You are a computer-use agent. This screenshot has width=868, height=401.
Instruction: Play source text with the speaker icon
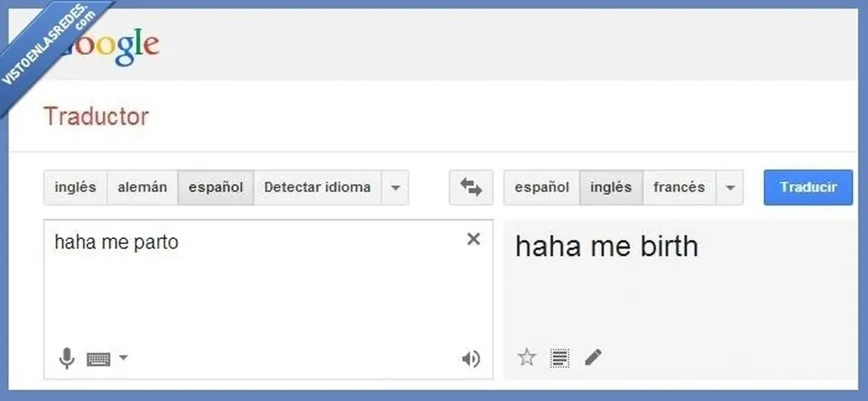tap(471, 359)
